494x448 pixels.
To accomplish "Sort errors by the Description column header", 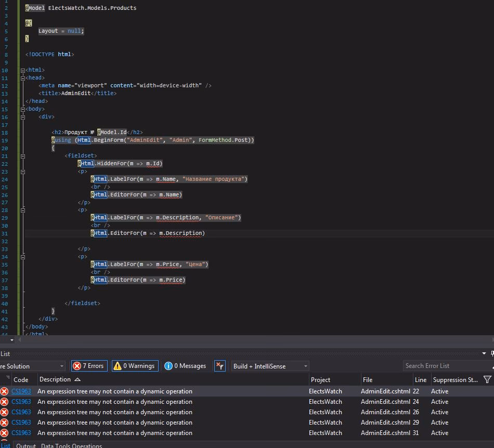I will click(55, 380).
